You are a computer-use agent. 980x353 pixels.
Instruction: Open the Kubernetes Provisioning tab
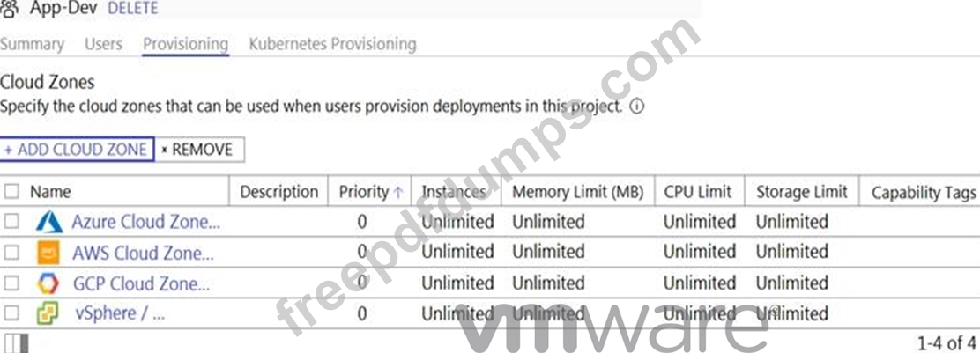coord(332,44)
